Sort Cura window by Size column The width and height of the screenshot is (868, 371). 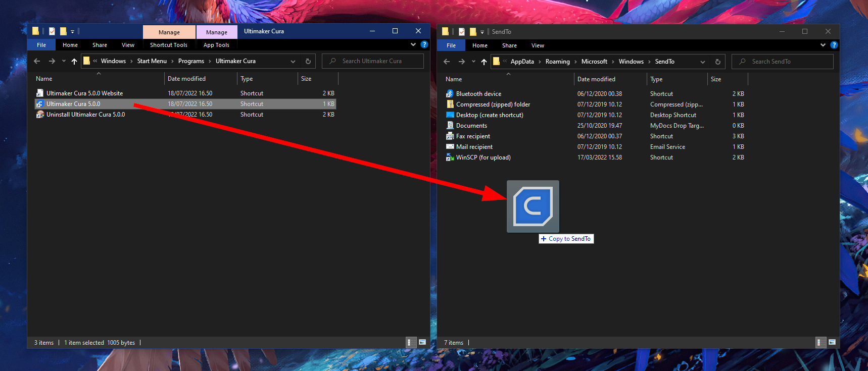pyautogui.click(x=318, y=79)
